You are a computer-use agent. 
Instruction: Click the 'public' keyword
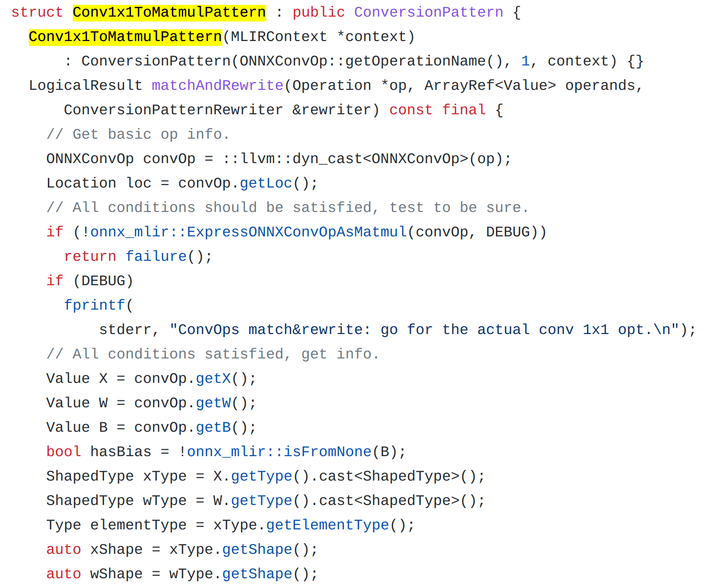point(319,12)
